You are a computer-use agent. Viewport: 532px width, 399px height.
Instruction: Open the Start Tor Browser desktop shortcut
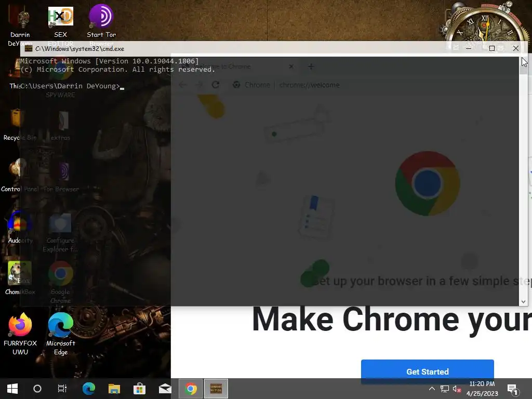click(x=101, y=20)
